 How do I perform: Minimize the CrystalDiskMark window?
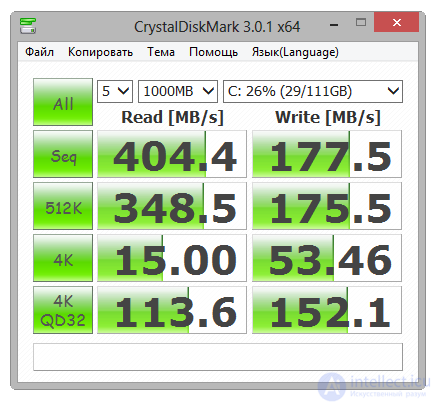[x=334, y=23]
